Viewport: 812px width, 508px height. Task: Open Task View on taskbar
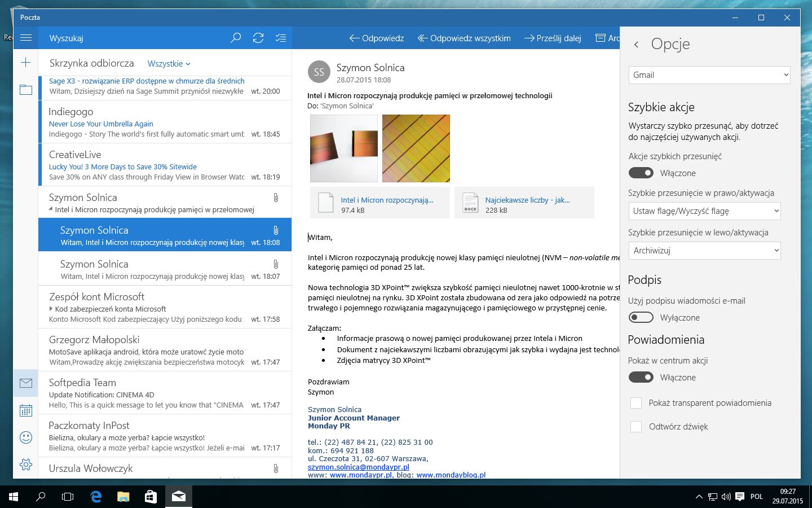68,497
